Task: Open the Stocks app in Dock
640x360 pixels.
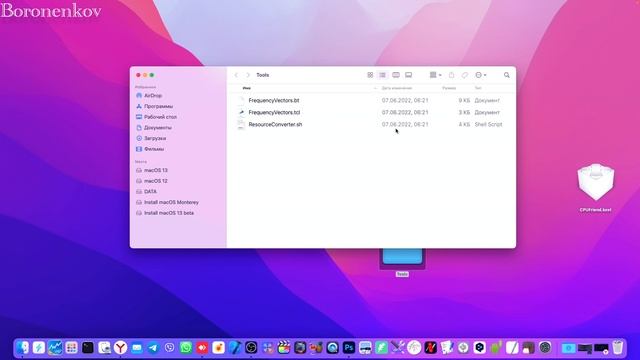Action: [x=55, y=348]
